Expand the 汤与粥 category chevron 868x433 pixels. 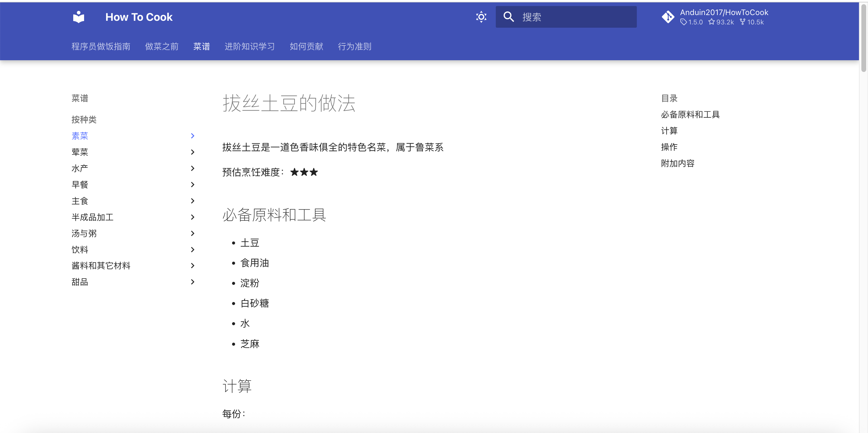click(192, 233)
